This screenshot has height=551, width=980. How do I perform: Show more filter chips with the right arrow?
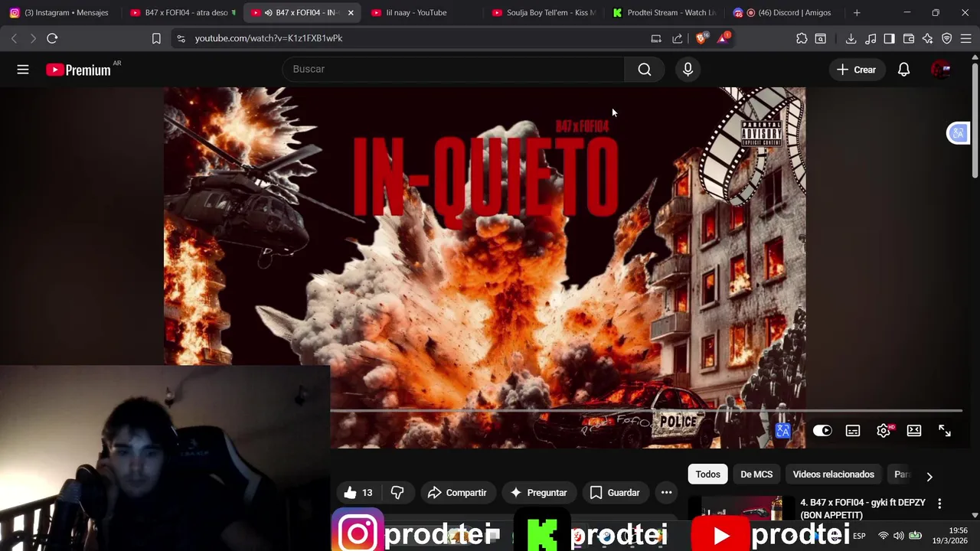929,476
